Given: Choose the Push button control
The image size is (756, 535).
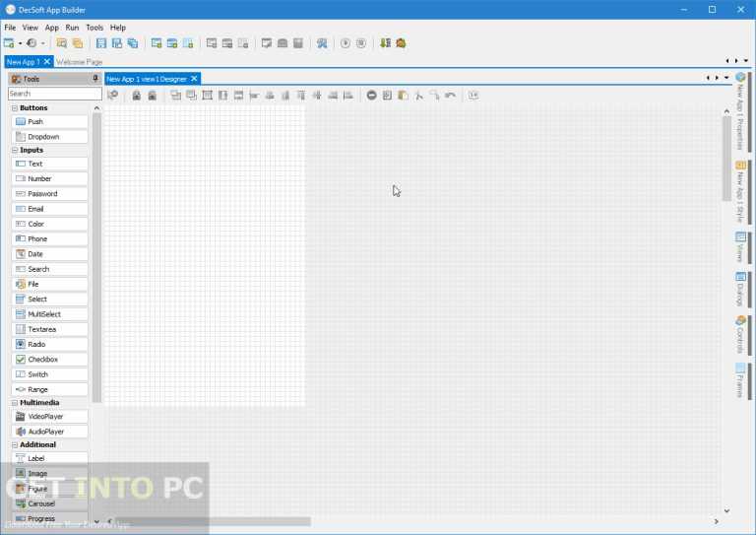Looking at the screenshot, I should click(49, 121).
